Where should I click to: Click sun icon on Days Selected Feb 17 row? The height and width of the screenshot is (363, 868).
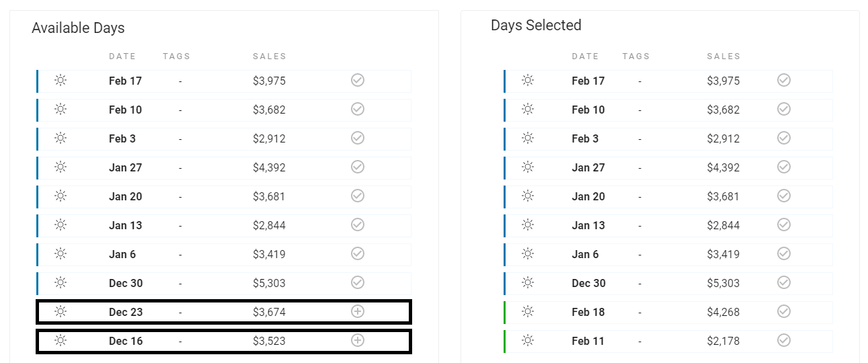tap(528, 81)
